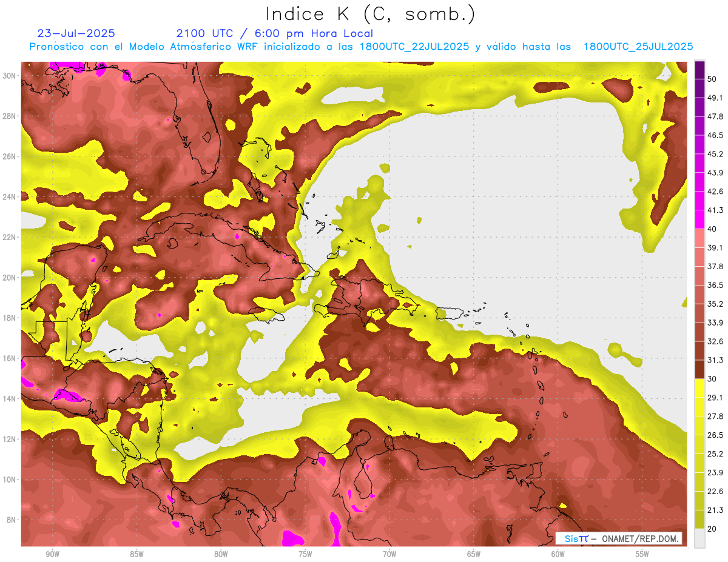Click '2100 UTC / 6:00 pm Hora Local'
This screenshot has width=728, height=562.
(275, 33)
